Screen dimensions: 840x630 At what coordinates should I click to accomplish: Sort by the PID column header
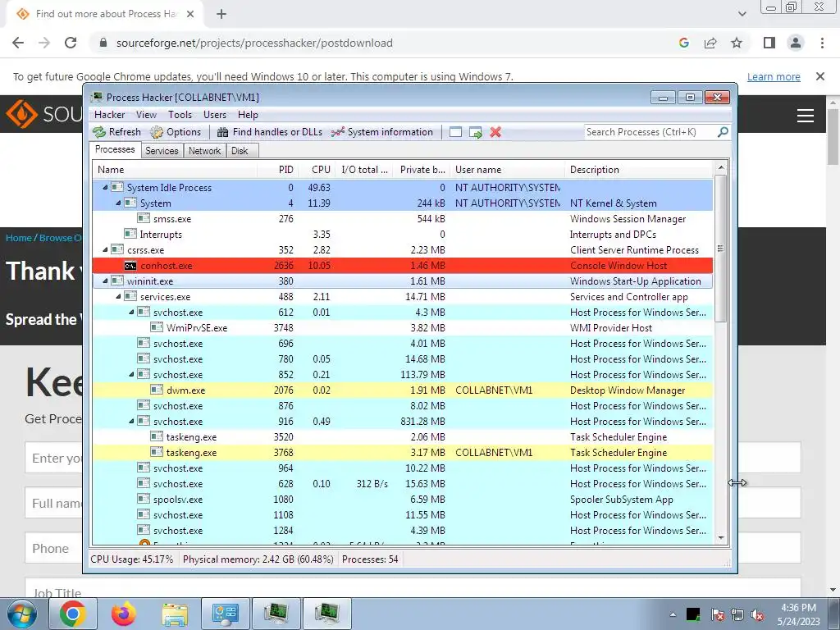[277, 170]
